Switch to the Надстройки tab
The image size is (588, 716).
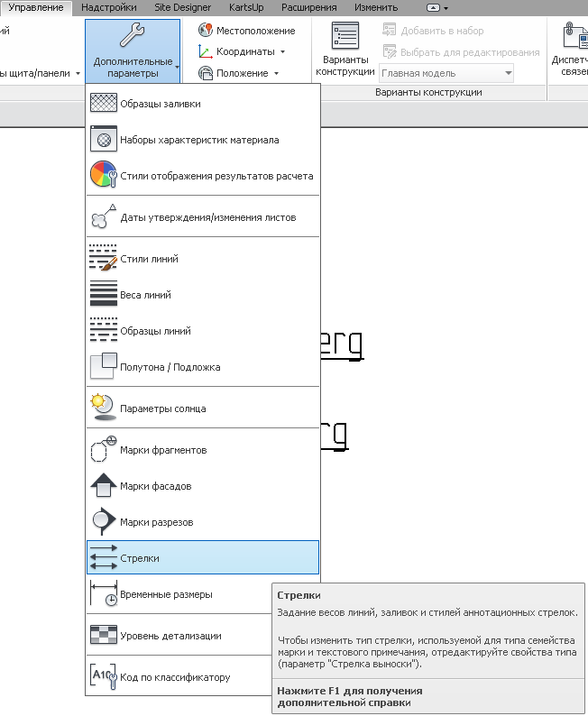point(108,8)
